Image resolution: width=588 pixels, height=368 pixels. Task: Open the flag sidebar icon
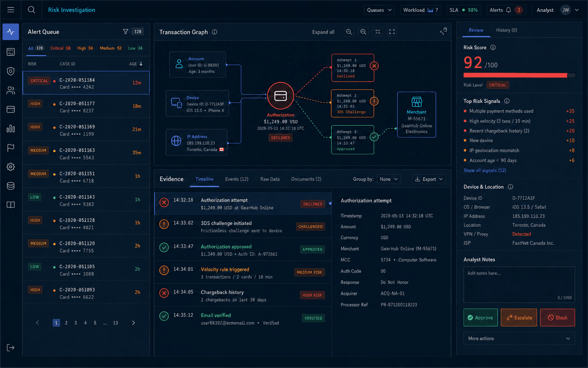pos(11,148)
